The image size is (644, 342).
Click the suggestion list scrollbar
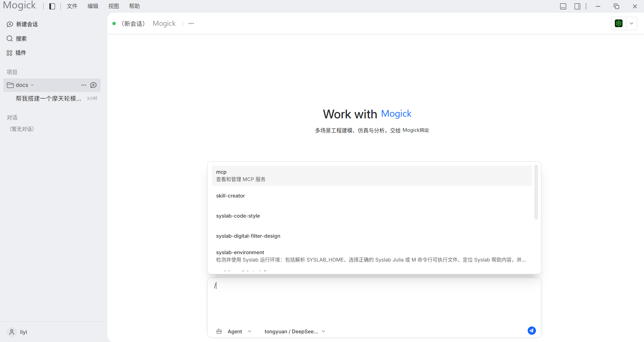point(536,192)
